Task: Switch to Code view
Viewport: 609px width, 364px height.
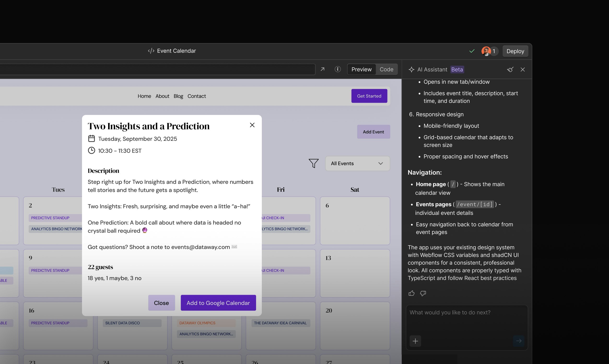Action: tap(386, 69)
